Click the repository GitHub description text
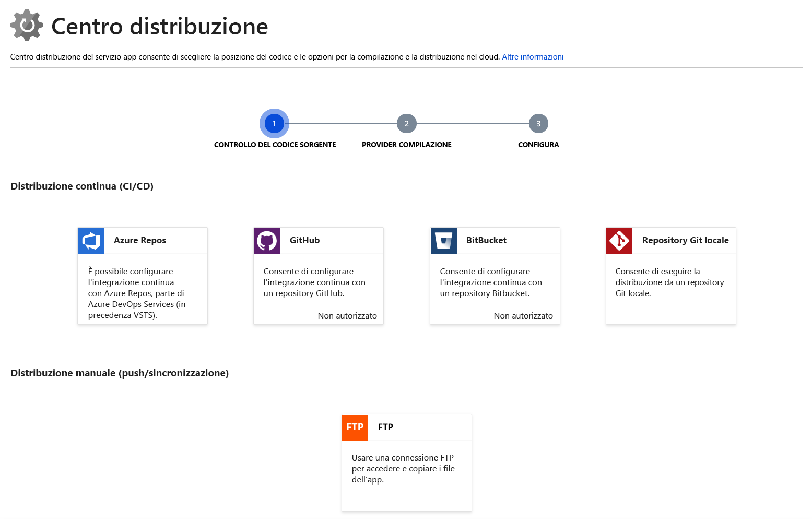812x519 pixels. 314,282
